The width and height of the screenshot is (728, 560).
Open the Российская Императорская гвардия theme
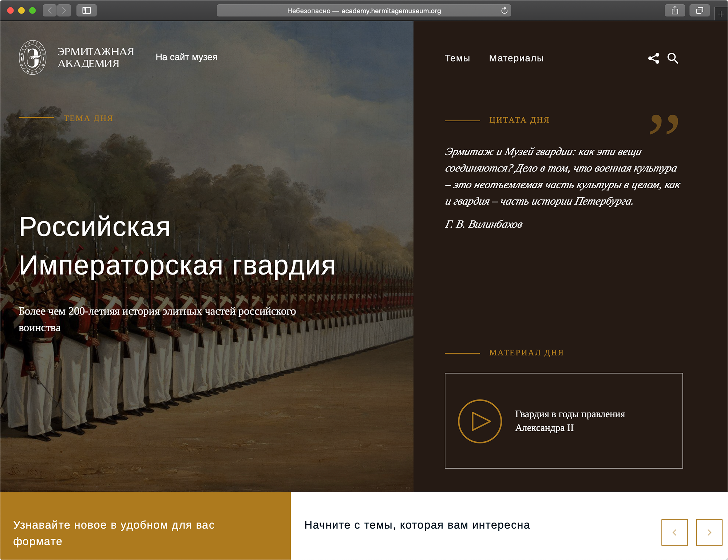(x=177, y=246)
